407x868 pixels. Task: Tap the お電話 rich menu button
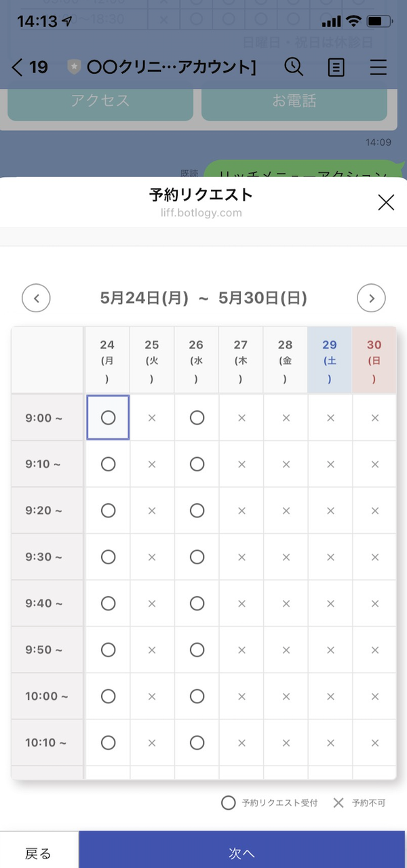[x=294, y=102]
